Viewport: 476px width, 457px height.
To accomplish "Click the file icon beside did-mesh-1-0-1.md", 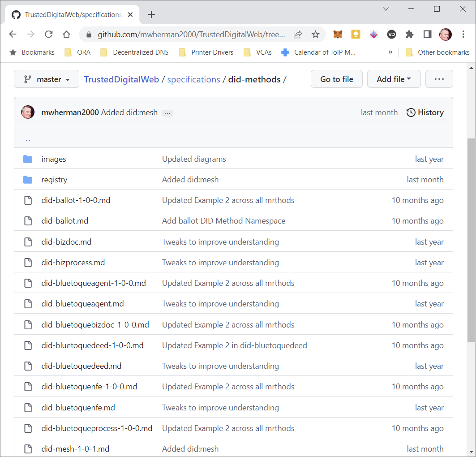I will [x=28, y=449].
